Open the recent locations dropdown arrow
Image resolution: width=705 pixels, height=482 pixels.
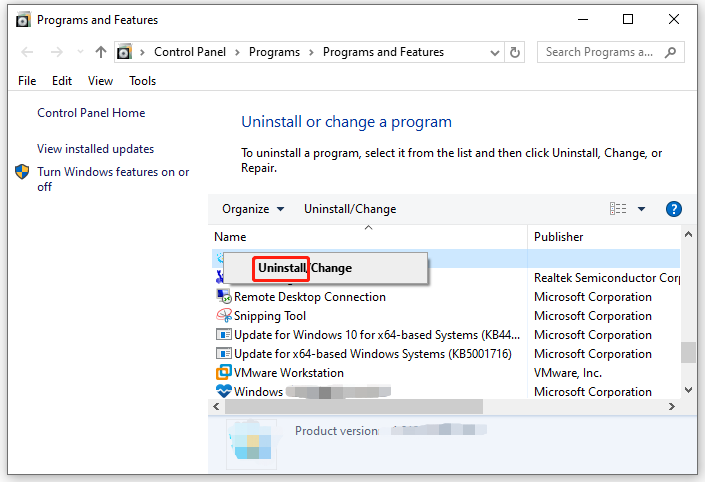tap(80, 52)
